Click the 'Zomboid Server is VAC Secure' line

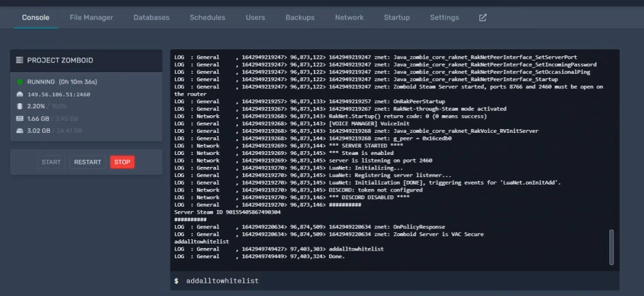pyautogui.click(x=329, y=234)
